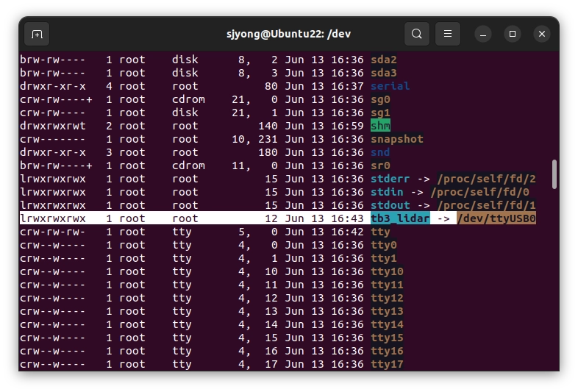Open the hamburger menu
Viewport: 578px width, 392px height.
448,34
